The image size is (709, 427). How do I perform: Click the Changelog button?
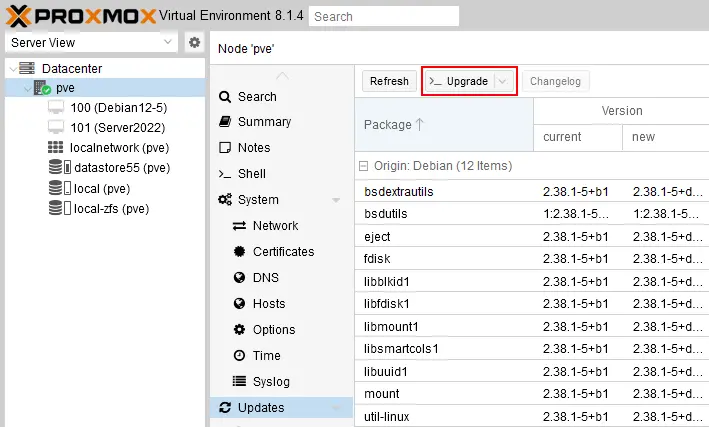click(555, 81)
